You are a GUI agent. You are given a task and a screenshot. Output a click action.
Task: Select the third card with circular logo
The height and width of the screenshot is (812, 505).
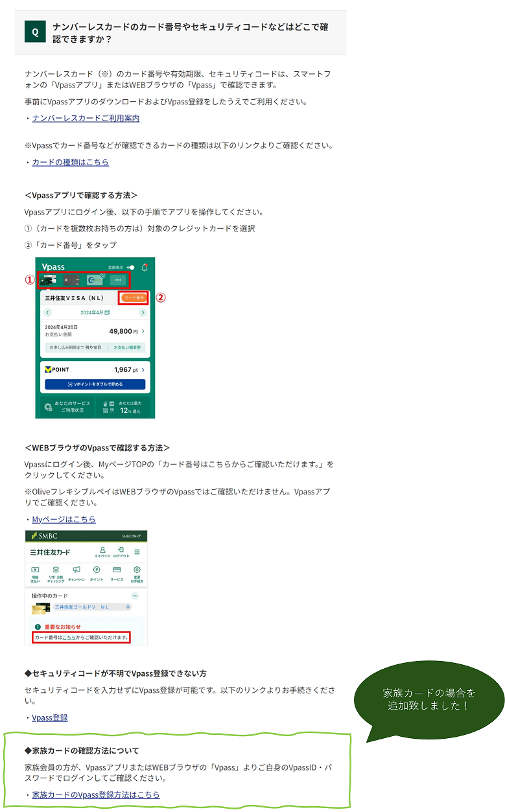pyautogui.click(x=95, y=281)
